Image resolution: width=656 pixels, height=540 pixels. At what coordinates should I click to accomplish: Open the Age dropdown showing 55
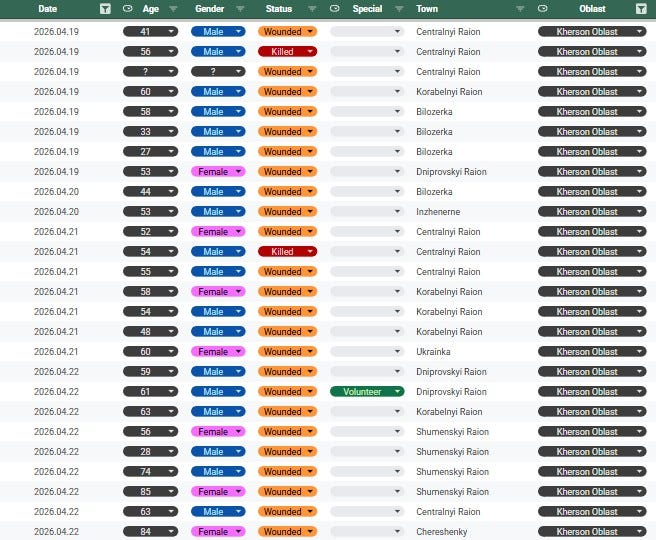pos(151,272)
